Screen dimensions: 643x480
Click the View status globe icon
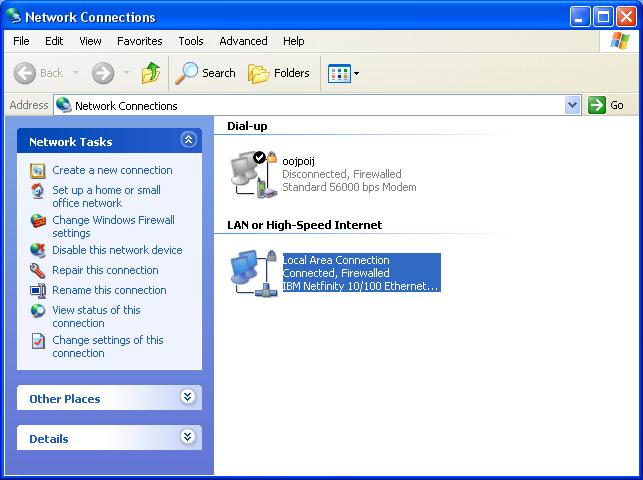(x=38, y=311)
